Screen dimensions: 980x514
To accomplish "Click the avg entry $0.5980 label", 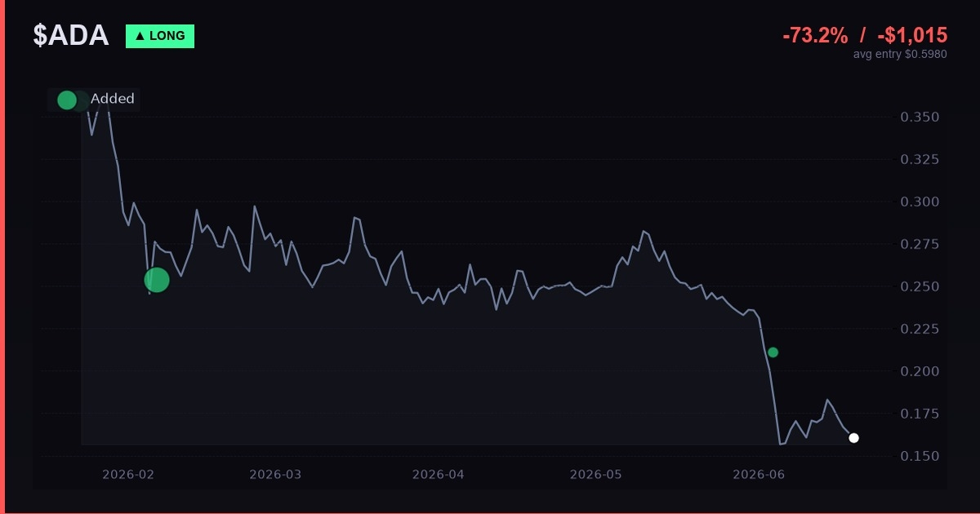I will 900,54.
